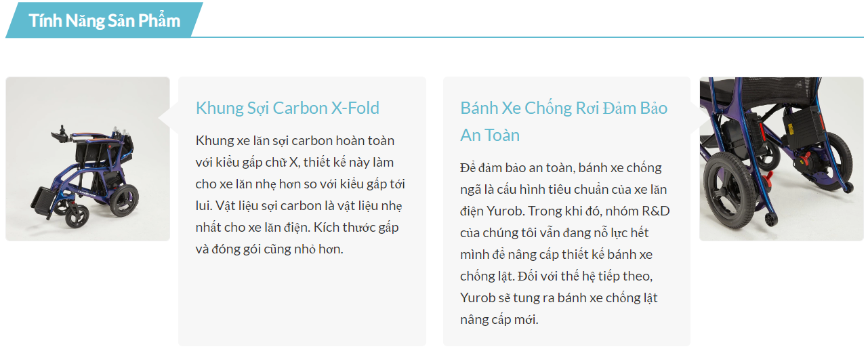Click the Khung Sợi Carbon X-Fold heading

[x=287, y=108]
